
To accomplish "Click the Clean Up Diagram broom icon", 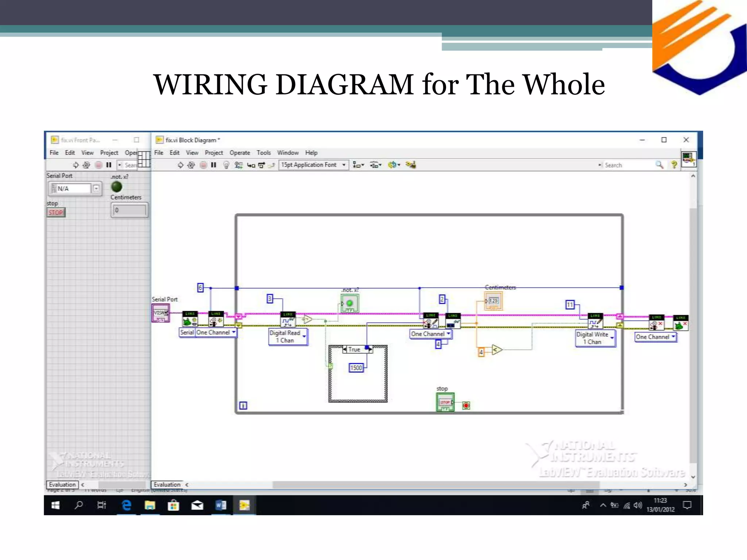I will tap(411, 165).
